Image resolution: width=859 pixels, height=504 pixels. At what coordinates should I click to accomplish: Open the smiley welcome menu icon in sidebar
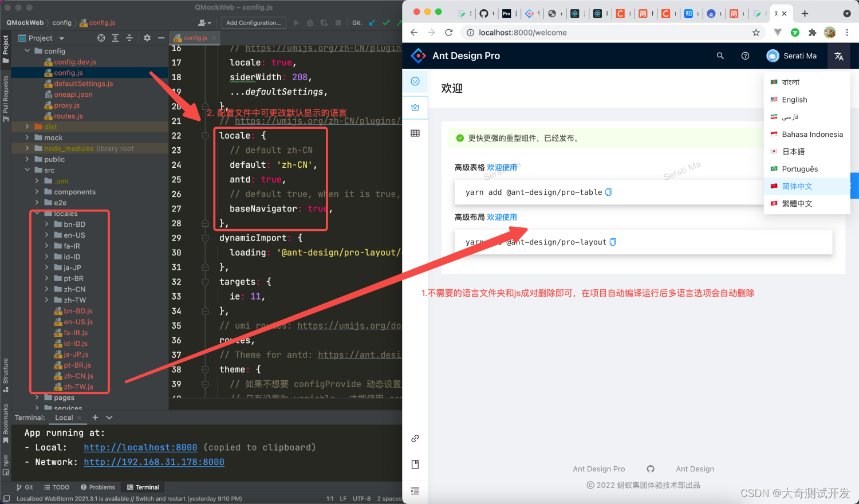(415, 81)
